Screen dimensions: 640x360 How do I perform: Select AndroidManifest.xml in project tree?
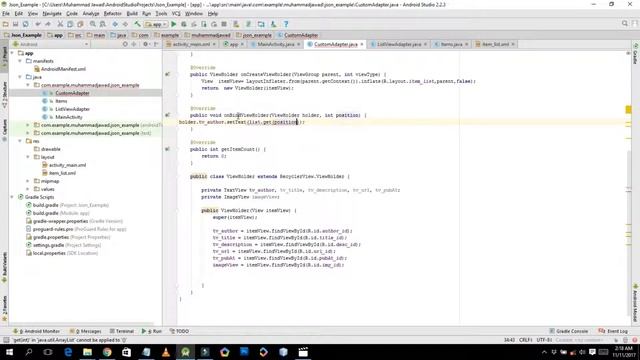pos(63,69)
